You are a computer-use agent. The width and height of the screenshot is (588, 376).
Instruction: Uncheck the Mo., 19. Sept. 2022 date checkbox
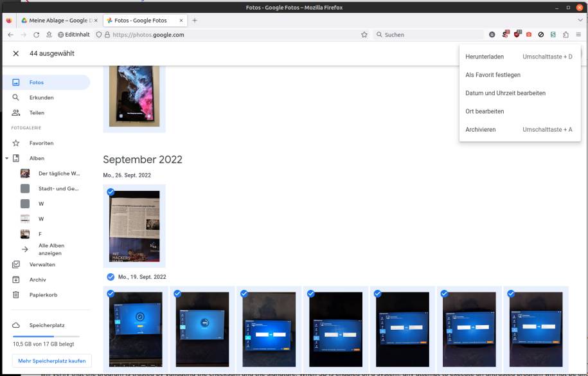[111, 277]
